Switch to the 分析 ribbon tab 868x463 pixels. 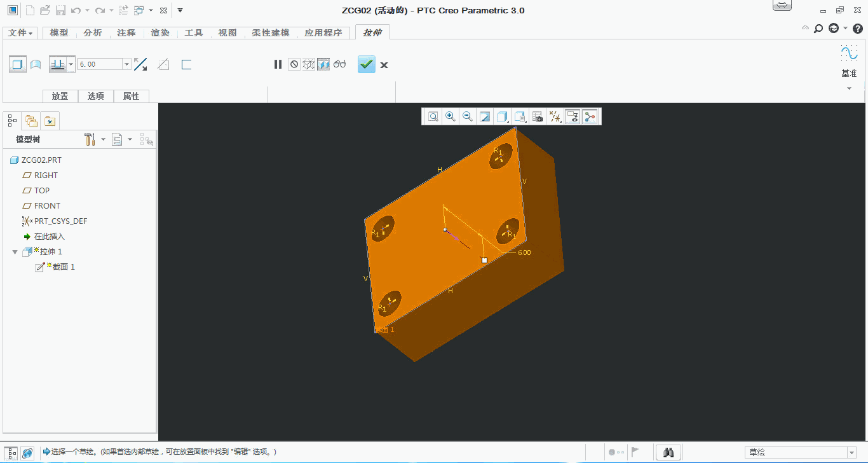tap(93, 33)
